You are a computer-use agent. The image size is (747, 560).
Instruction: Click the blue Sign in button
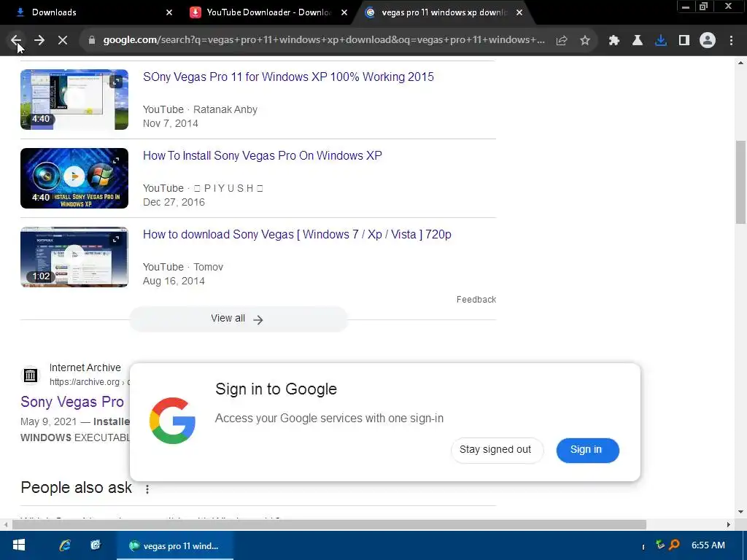tap(587, 450)
